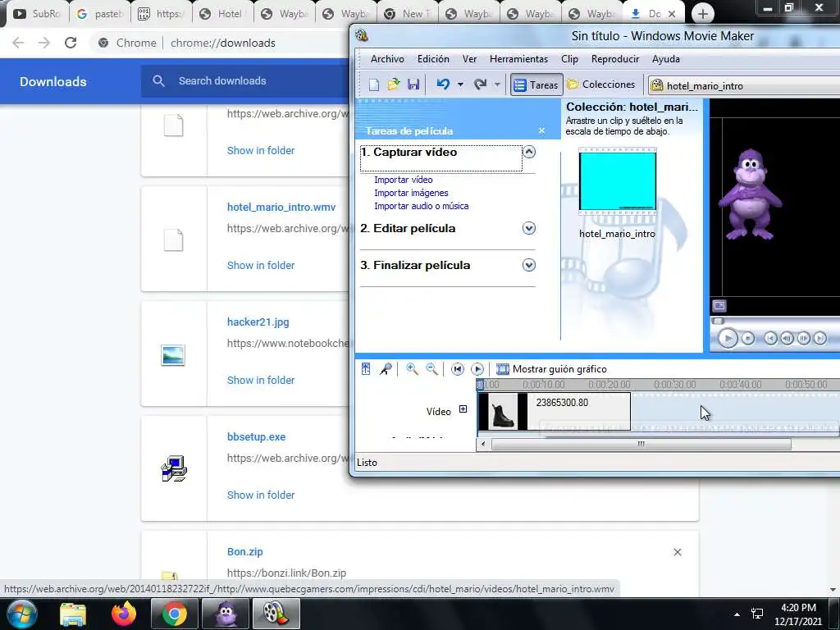Viewport: 840px width, 630px height.
Task: Stop the preview monitor playback
Action: pyautogui.click(x=748, y=338)
